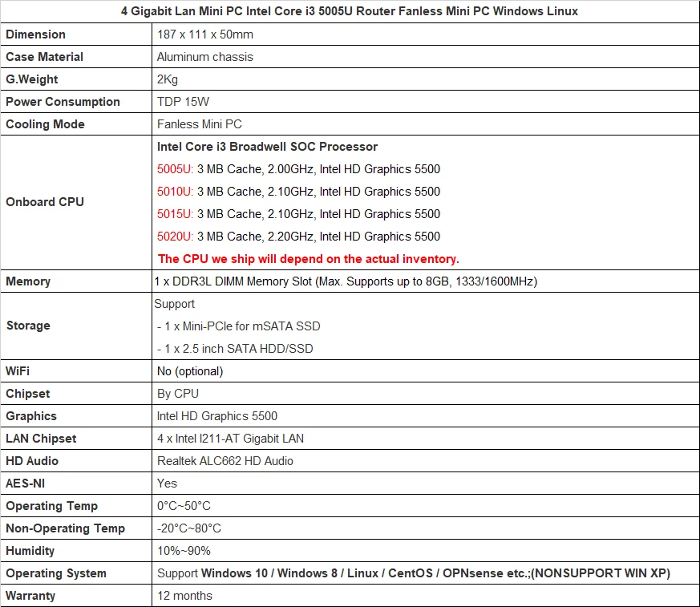Image resolution: width=700 pixels, height=607 pixels.
Task: Click the Windows 10 operating system text
Action: [234, 573]
